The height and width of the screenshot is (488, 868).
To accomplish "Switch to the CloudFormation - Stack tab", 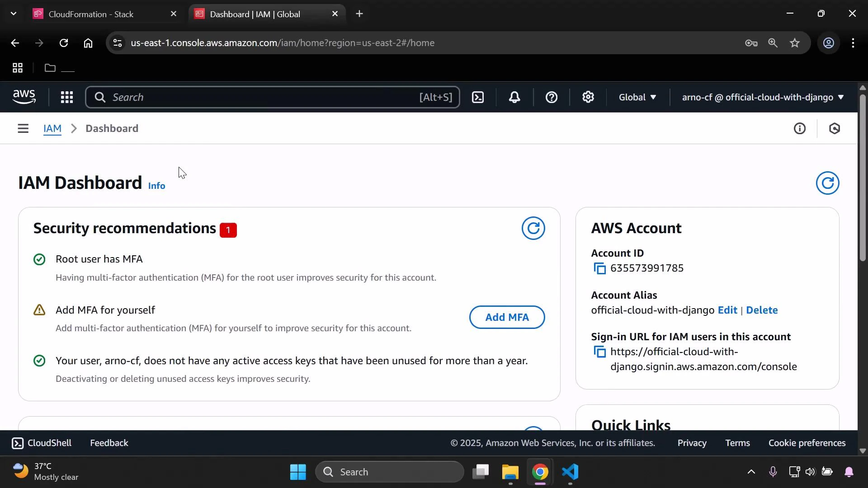I will click(90, 14).
